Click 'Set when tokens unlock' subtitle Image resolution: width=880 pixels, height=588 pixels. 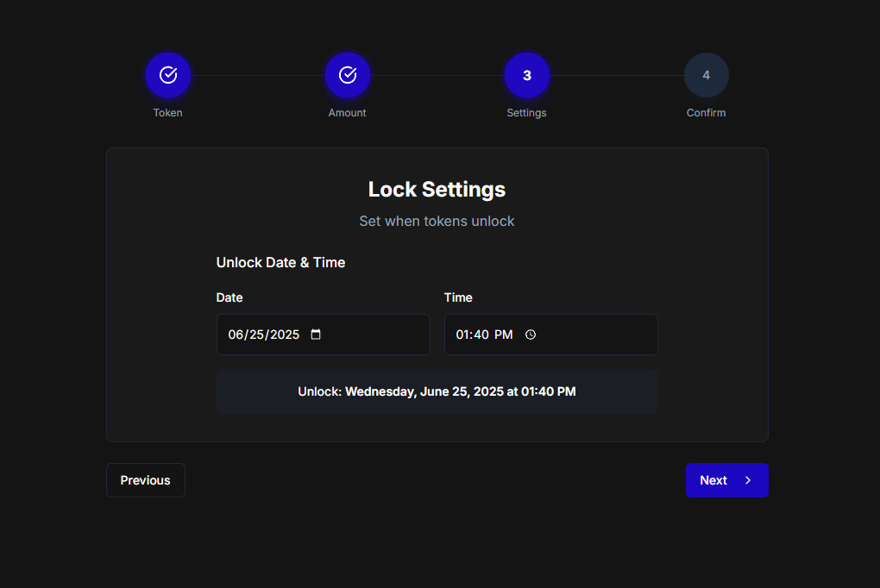[x=437, y=221]
